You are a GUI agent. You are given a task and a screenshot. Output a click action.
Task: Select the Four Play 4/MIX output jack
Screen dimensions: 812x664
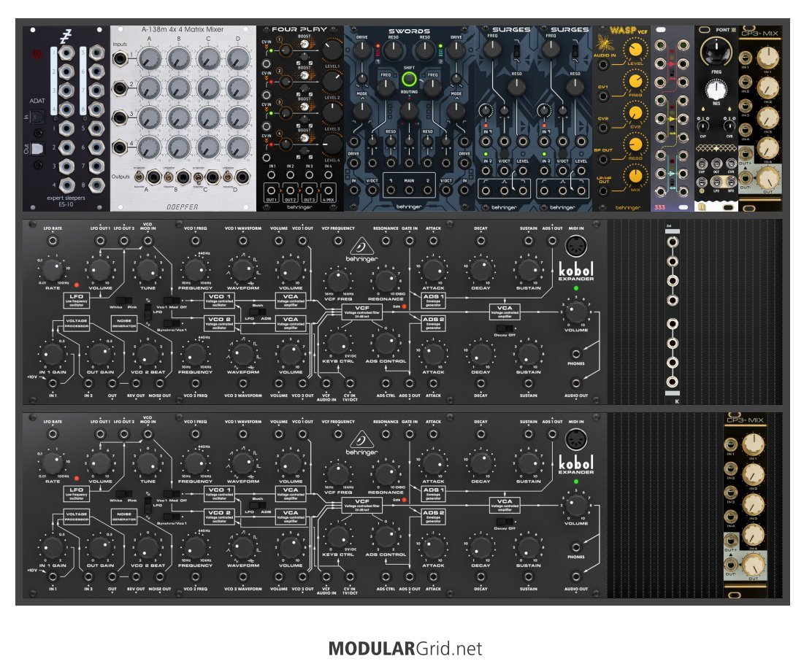[x=329, y=190]
